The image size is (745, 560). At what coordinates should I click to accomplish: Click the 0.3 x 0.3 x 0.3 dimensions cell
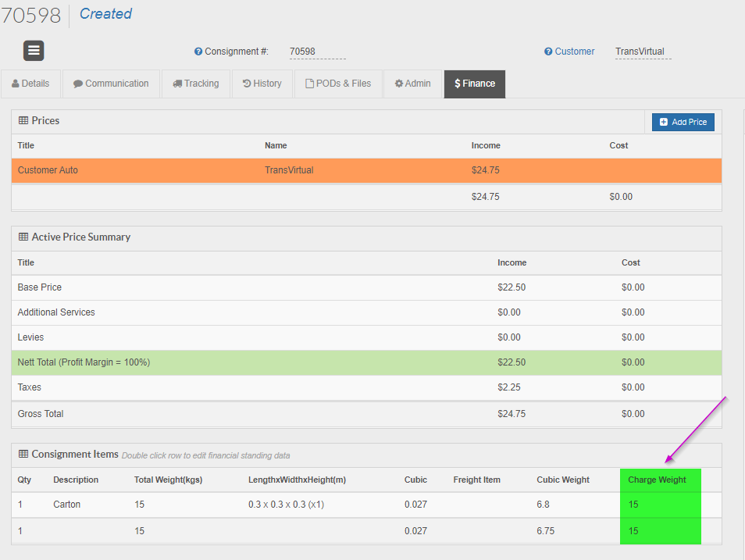tap(286, 505)
